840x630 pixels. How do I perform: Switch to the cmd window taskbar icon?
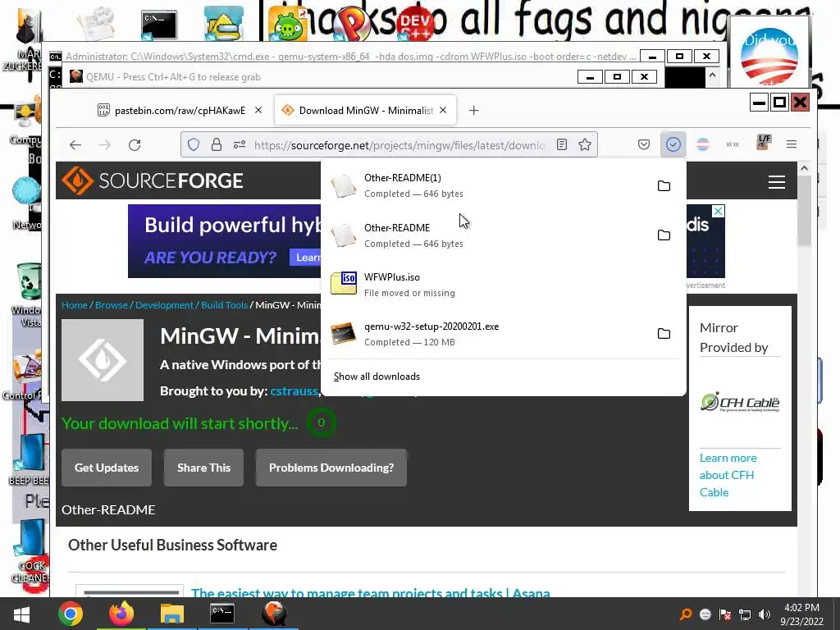[222, 614]
